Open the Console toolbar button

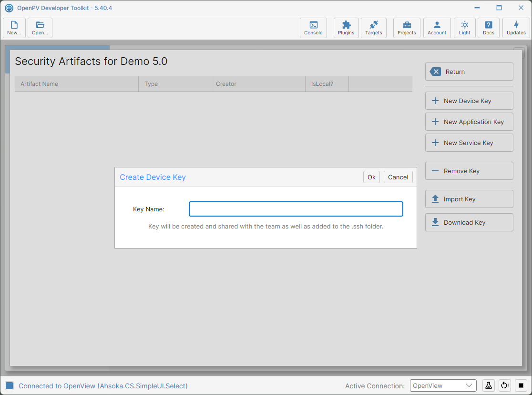click(313, 28)
